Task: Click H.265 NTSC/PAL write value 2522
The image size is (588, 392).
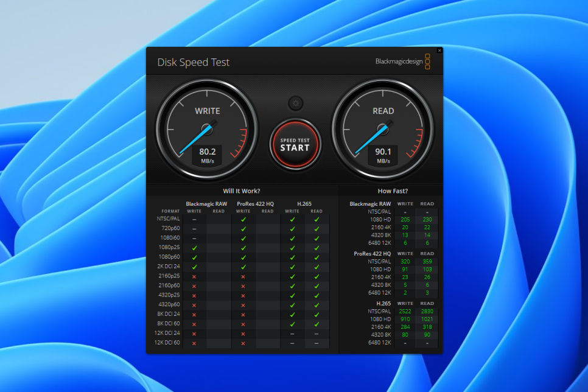Action: coord(405,311)
